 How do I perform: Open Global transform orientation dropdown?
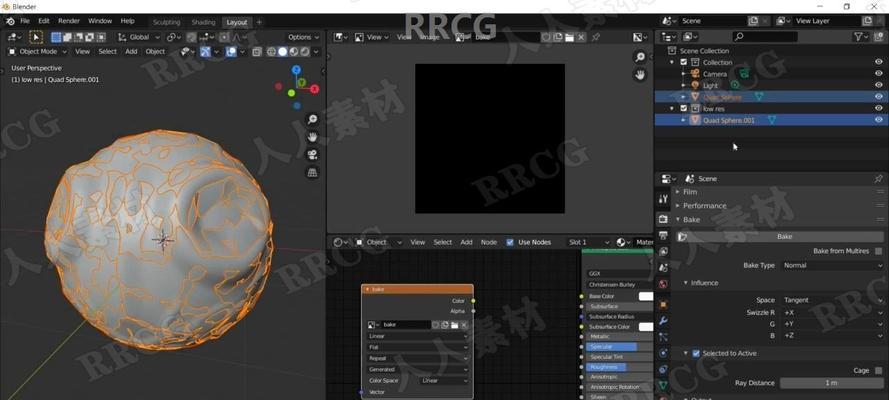tap(140, 37)
